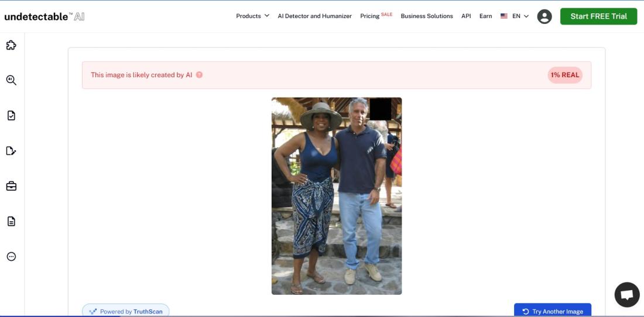Navigate to Business Solutions

coord(427,16)
